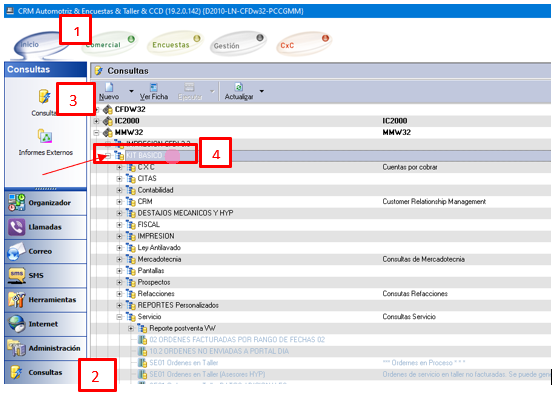
Task: Select the KIT BASICO tree item
Action: [x=144, y=156]
